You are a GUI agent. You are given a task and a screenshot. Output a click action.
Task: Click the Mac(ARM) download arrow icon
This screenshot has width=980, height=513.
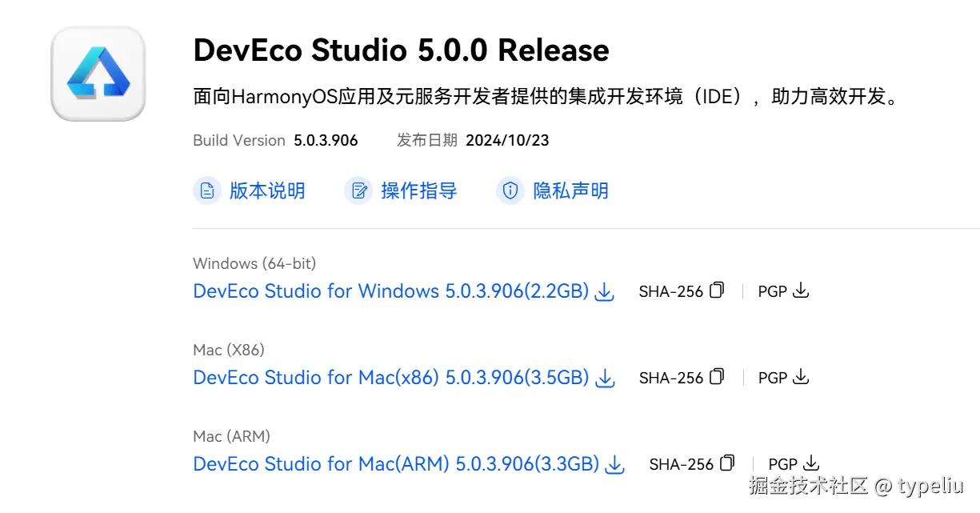(x=615, y=465)
